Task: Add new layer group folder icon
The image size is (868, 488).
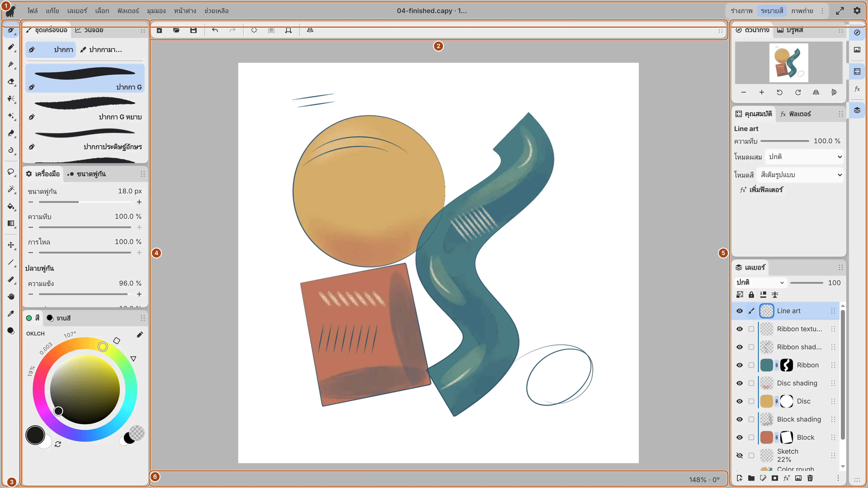Action: tap(751, 478)
